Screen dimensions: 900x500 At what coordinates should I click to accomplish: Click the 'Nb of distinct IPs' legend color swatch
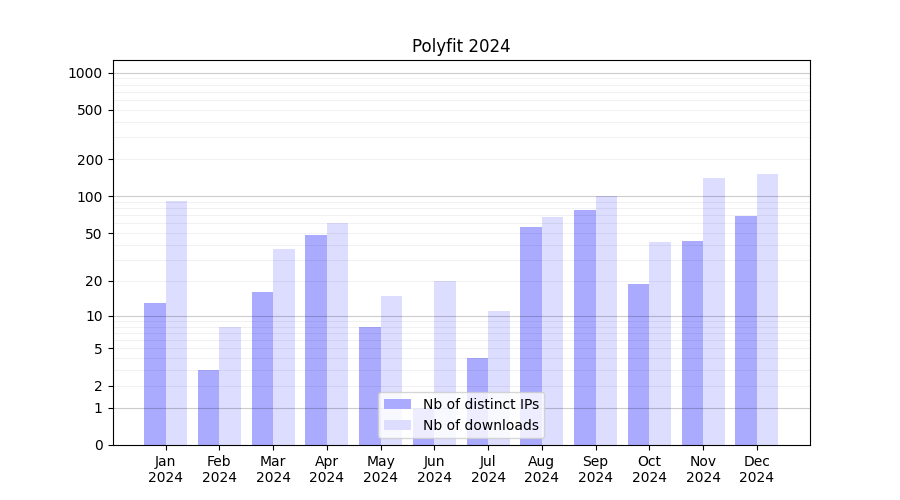(x=397, y=404)
